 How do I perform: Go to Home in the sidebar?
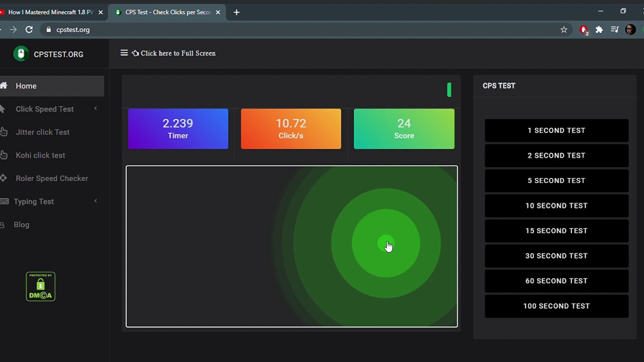(x=51, y=86)
